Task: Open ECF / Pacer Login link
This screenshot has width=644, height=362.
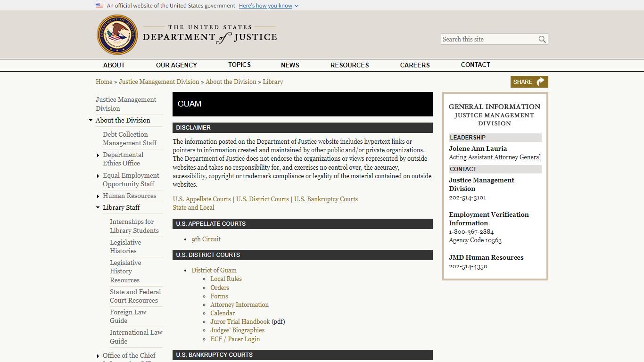Action: point(235,339)
